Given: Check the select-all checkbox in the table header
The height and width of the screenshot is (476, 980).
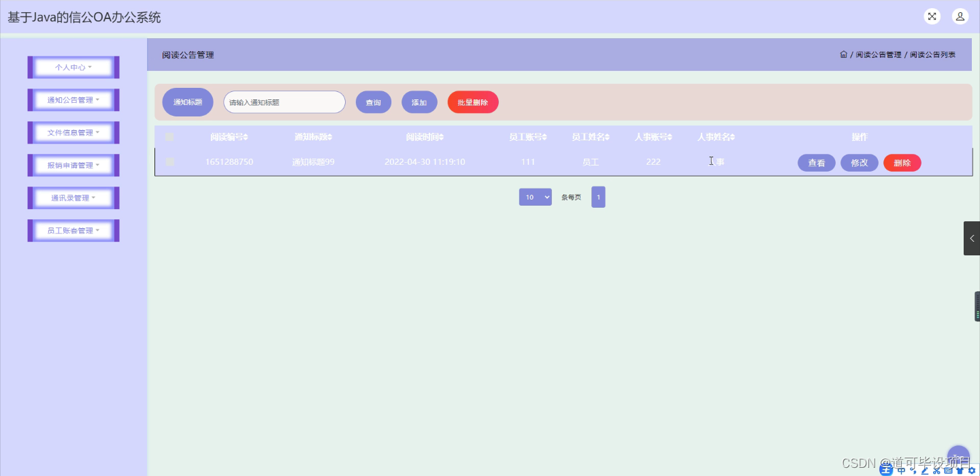Looking at the screenshot, I should point(169,137).
